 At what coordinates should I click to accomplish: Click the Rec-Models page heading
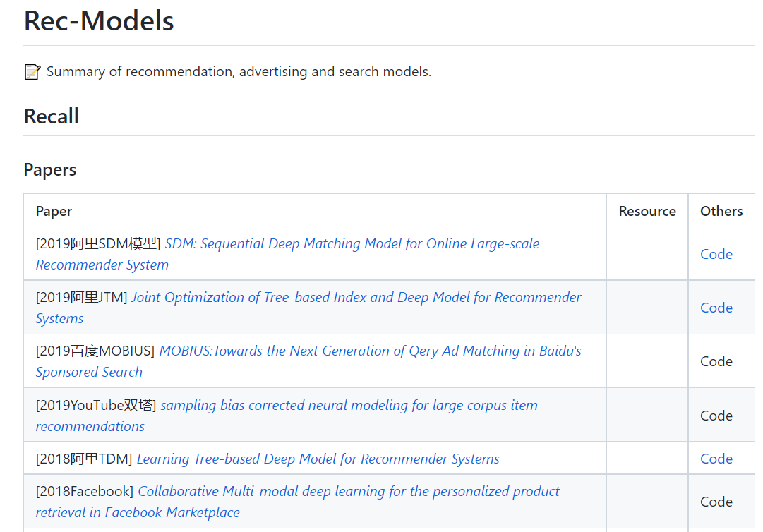tap(99, 21)
